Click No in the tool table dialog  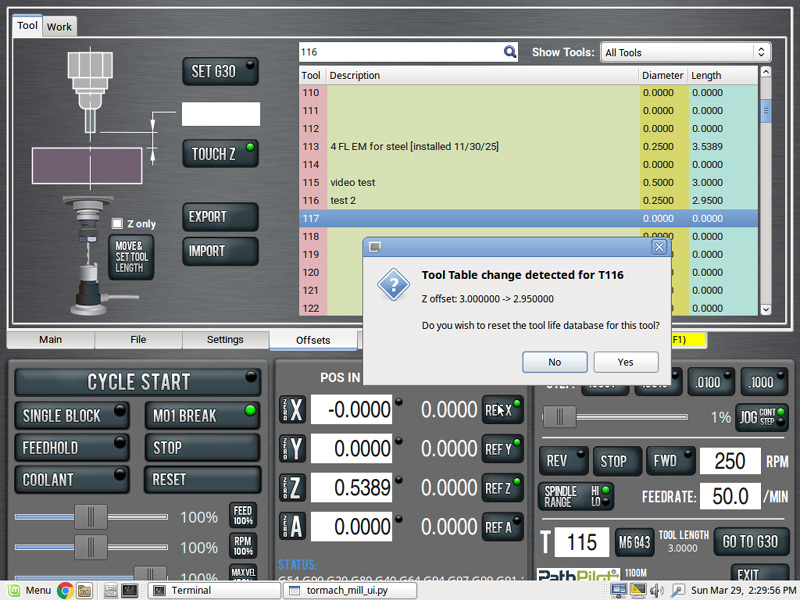pos(554,362)
